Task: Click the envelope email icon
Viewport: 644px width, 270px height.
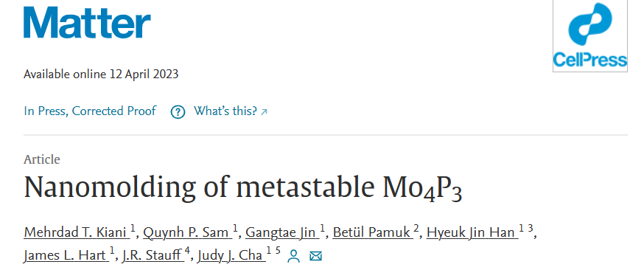Action: coord(315,257)
